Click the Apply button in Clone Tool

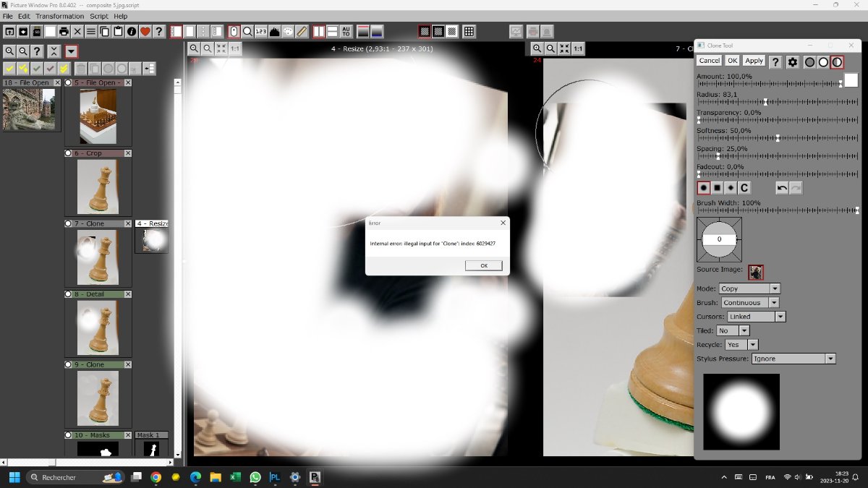click(754, 61)
